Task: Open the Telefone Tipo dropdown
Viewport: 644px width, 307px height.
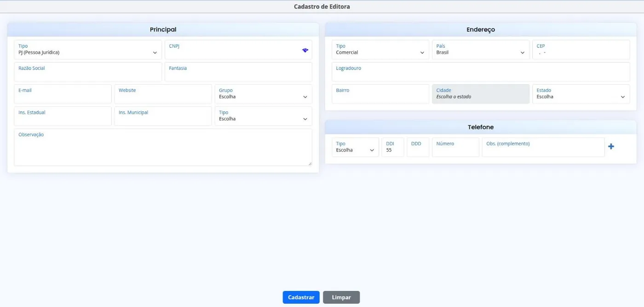Action: click(x=355, y=147)
